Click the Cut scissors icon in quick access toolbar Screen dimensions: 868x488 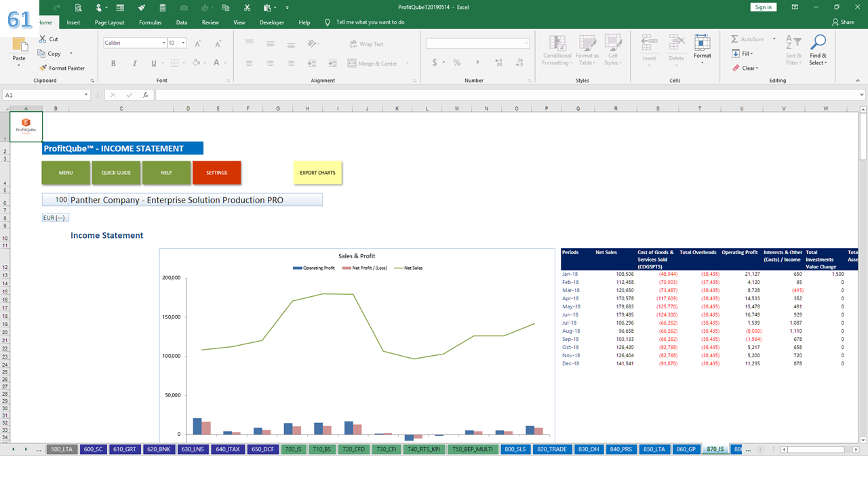[x=248, y=7]
